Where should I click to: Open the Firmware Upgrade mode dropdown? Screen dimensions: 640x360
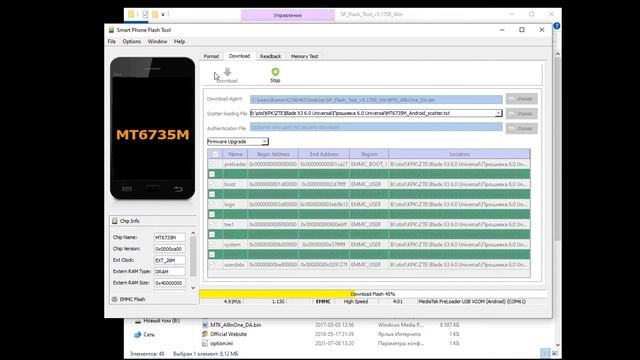click(x=238, y=141)
